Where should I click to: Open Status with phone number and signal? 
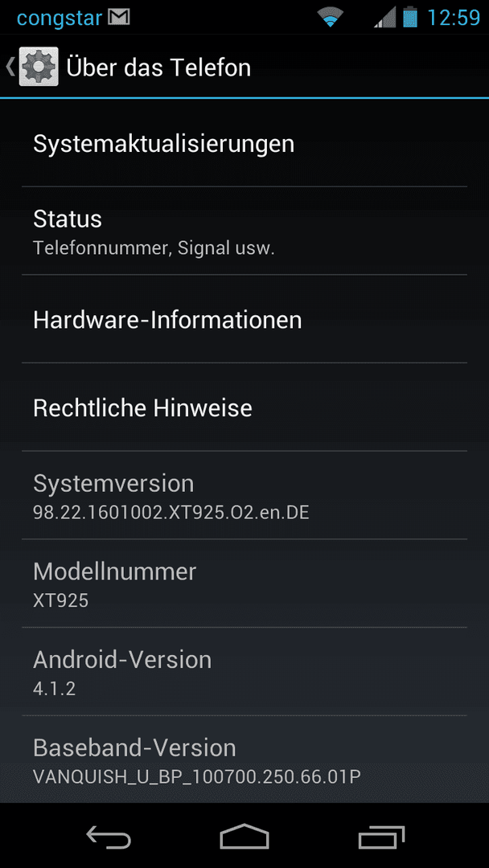pos(244,231)
